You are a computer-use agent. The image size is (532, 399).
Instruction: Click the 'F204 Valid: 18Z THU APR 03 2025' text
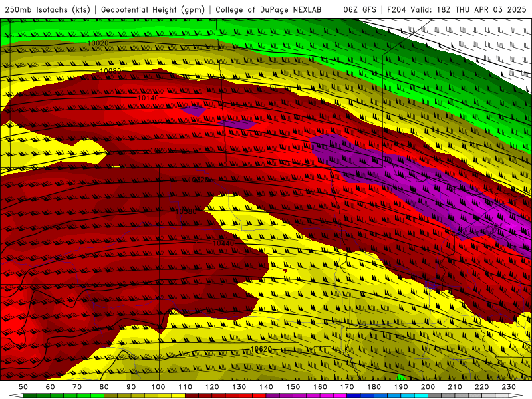pyautogui.click(x=456, y=10)
